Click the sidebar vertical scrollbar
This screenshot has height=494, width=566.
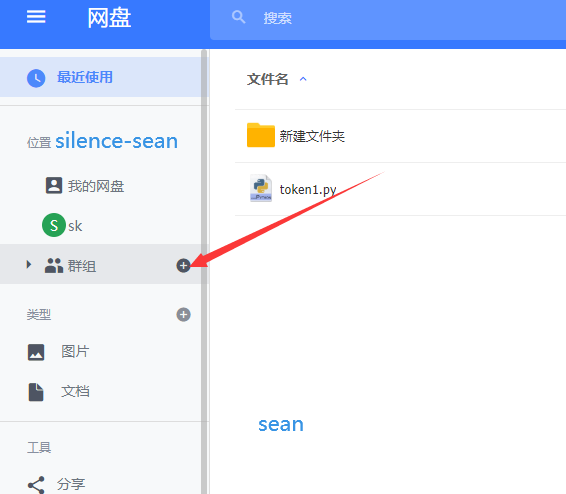pyautogui.click(x=204, y=271)
